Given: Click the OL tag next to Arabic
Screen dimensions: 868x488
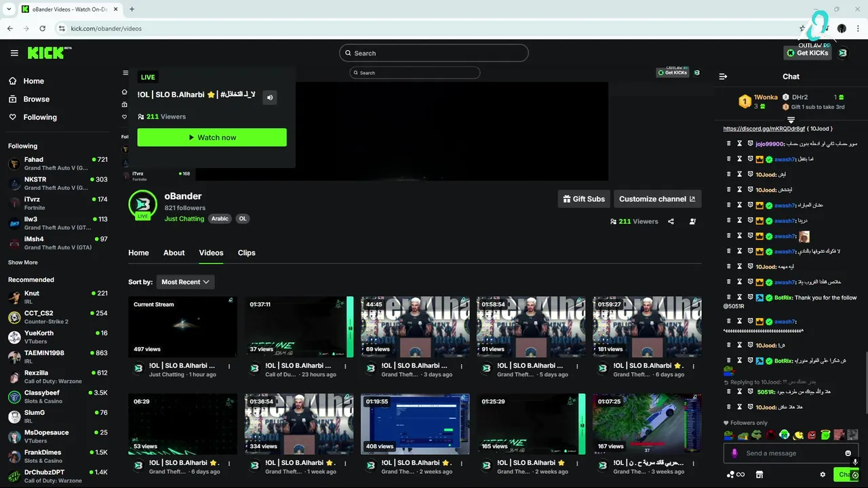Looking at the screenshot, I should [242, 219].
